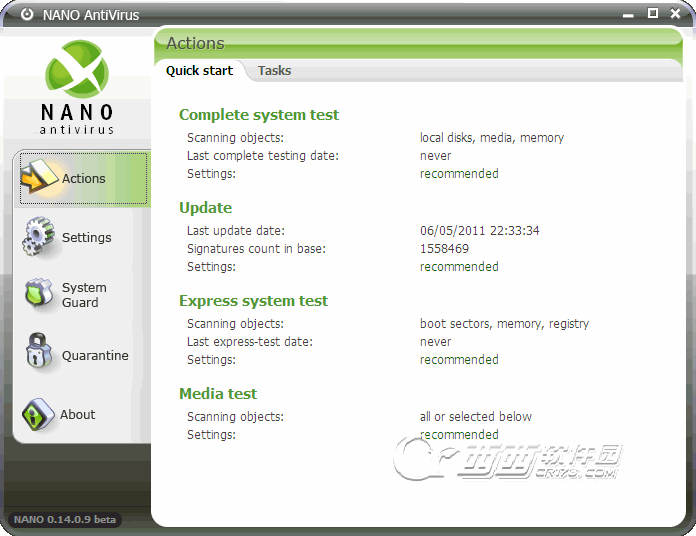
Task: Click 'never' beside Last express-test date
Action: click(435, 342)
